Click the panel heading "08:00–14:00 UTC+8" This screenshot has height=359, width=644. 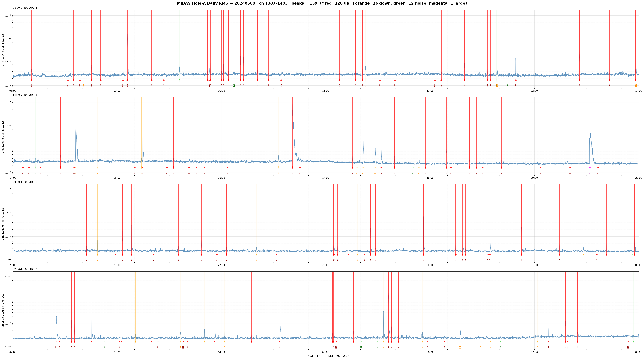coord(25,8)
